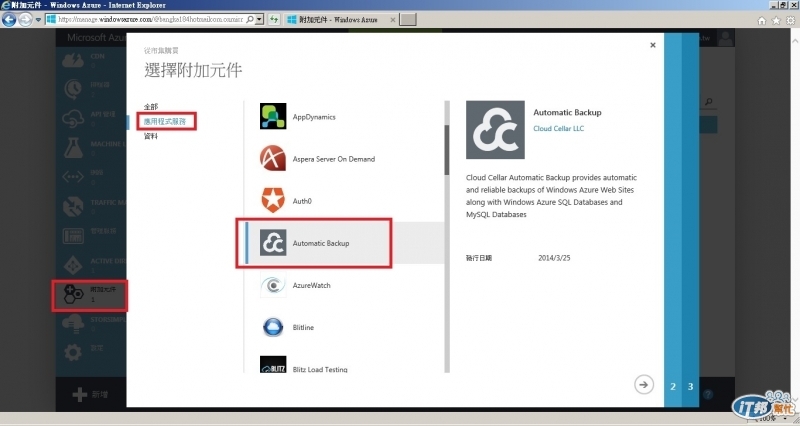
Task: Jump to wizard step 2
Action: point(673,387)
